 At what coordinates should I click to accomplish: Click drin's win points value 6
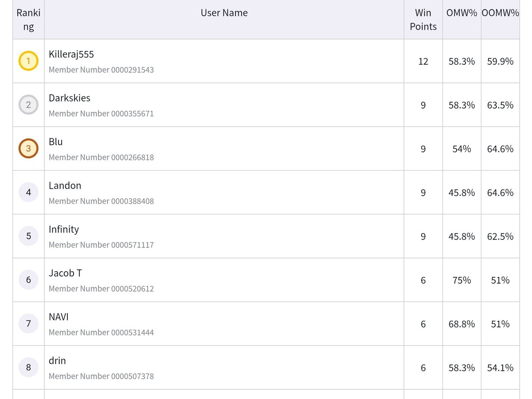click(423, 368)
